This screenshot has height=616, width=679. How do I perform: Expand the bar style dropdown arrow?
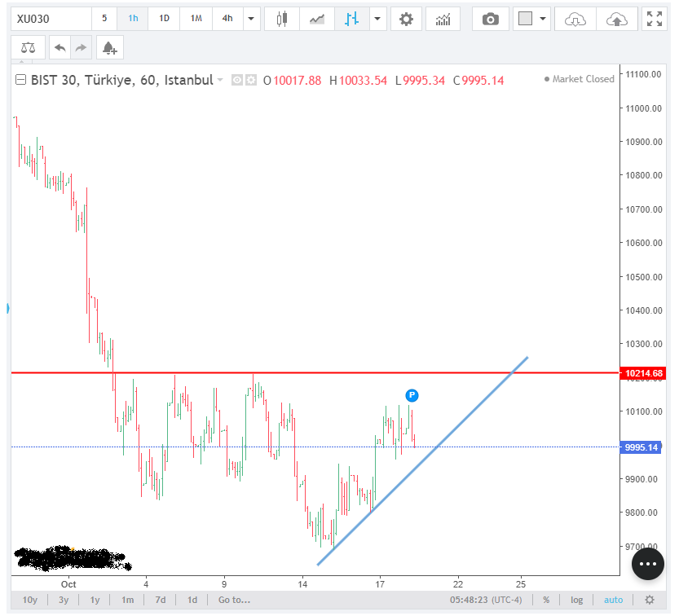pyautogui.click(x=377, y=18)
